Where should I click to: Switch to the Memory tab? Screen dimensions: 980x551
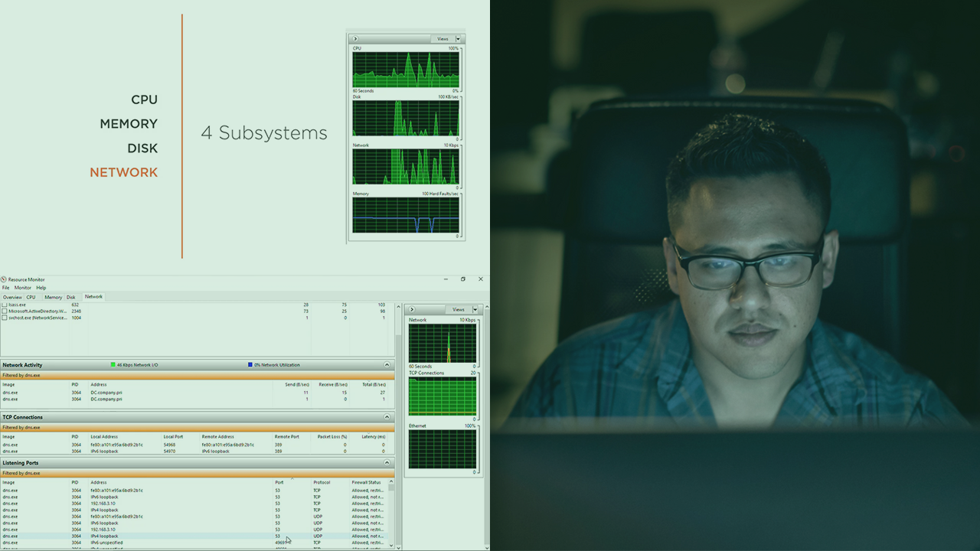click(x=53, y=297)
